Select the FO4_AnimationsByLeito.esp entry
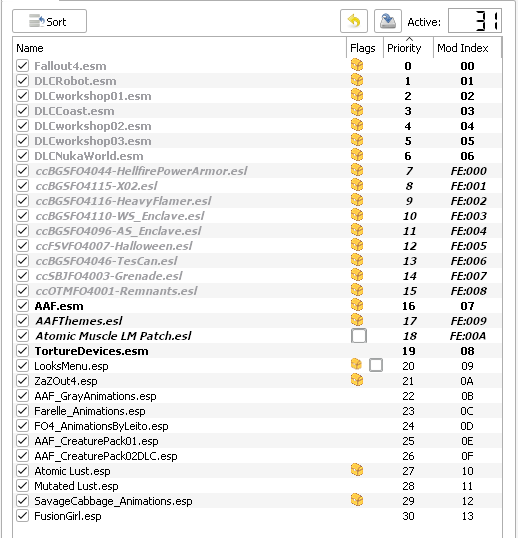The width and height of the screenshot is (518, 538). tap(257, 426)
